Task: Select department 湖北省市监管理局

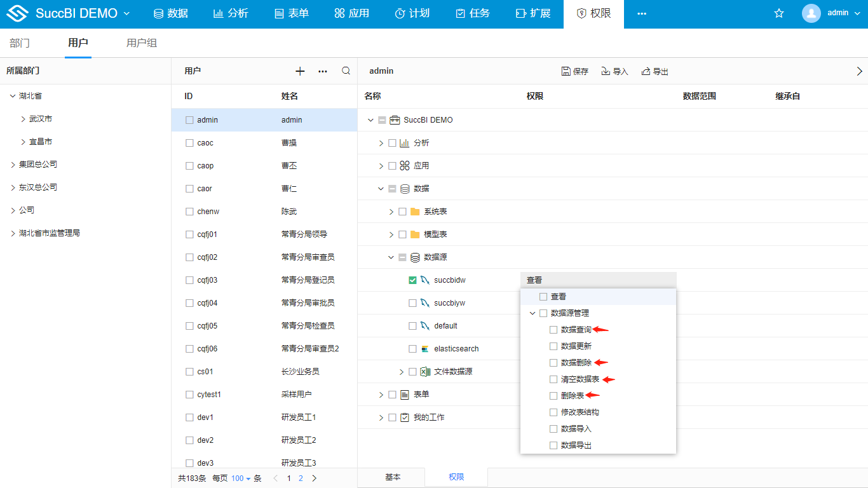Action: pos(50,233)
